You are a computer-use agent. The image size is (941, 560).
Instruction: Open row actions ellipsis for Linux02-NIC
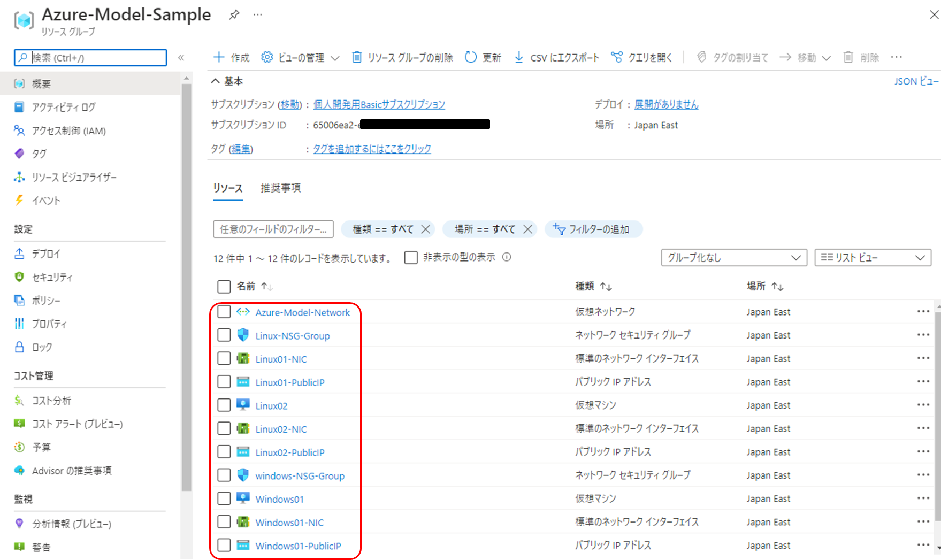(x=923, y=428)
